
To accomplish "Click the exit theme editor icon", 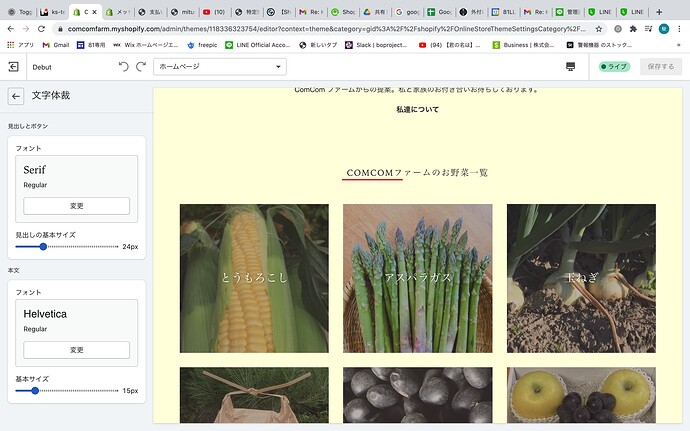I will [13, 67].
